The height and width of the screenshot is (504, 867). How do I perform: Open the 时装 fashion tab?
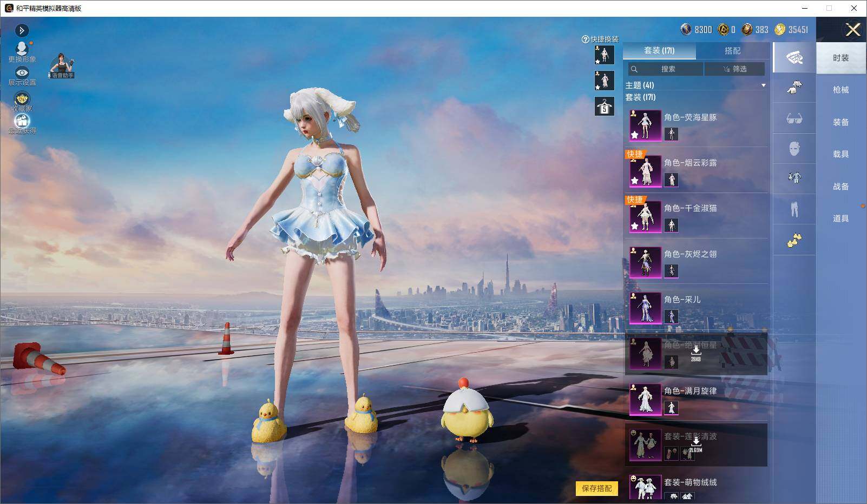click(x=840, y=58)
